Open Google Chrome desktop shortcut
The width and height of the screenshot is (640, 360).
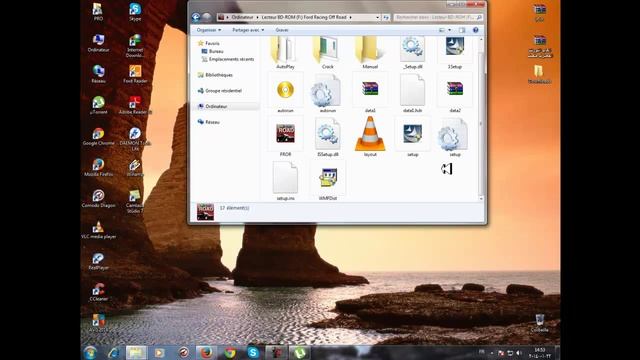click(x=98, y=136)
